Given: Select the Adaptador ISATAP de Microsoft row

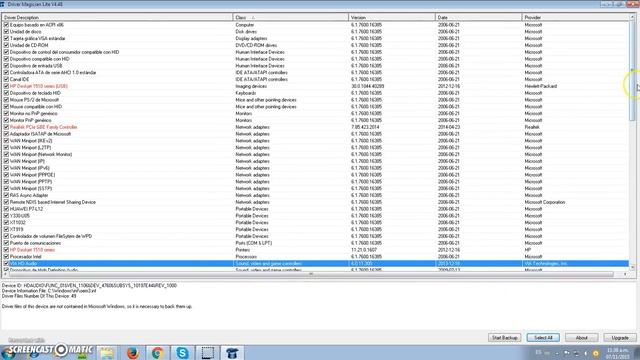Looking at the screenshot, I should [316, 134].
